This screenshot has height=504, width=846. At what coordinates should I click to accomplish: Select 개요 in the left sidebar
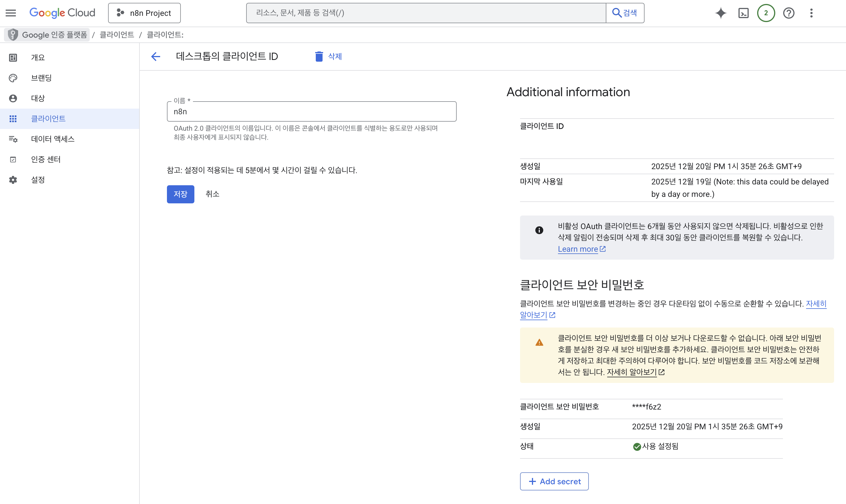pos(38,57)
